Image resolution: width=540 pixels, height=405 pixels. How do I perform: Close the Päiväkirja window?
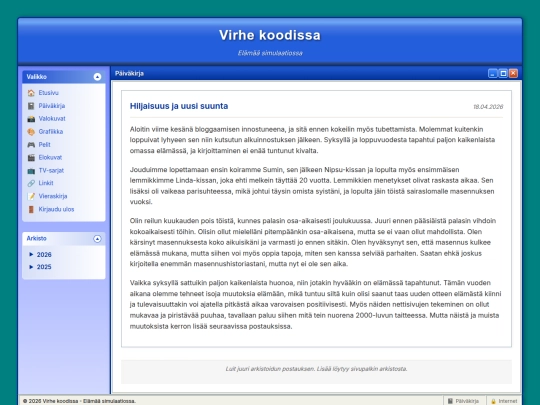(513, 73)
